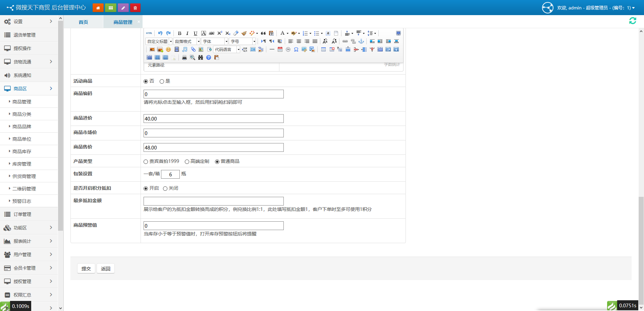Switch editor to HTML source mode
The height and width of the screenshot is (311, 644).
[149, 33]
